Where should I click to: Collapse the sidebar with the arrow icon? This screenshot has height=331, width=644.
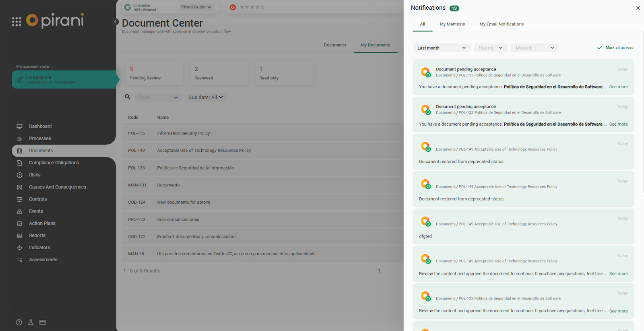pyautogui.click(x=116, y=22)
